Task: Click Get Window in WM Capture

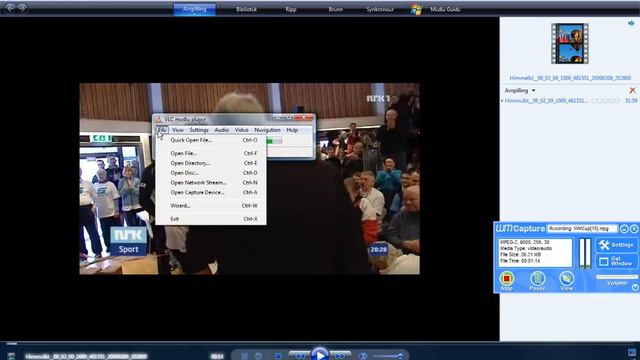Action: pyautogui.click(x=617, y=261)
